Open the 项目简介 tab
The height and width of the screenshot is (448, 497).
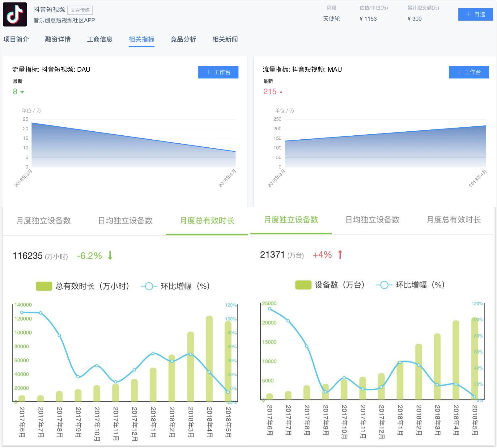click(x=16, y=39)
